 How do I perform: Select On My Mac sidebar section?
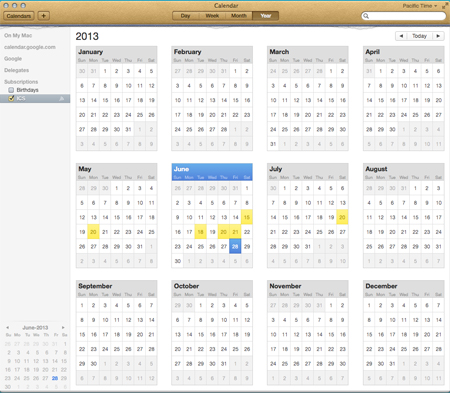(18, 35)
